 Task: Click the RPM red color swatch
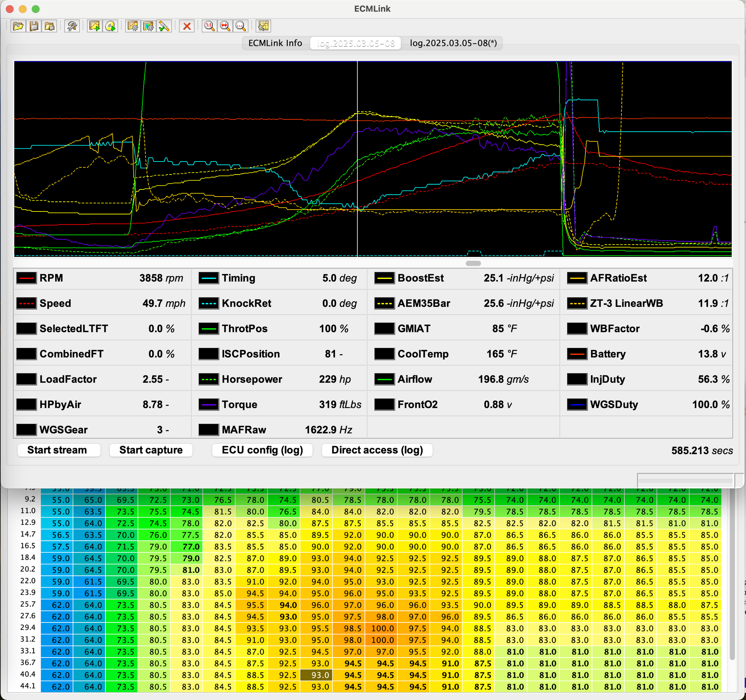coord(26,278)
